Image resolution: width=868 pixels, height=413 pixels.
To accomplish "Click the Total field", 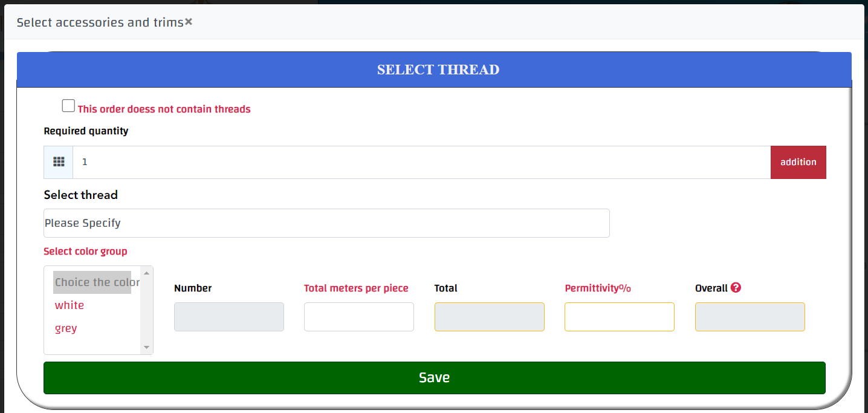I will 489,317.
